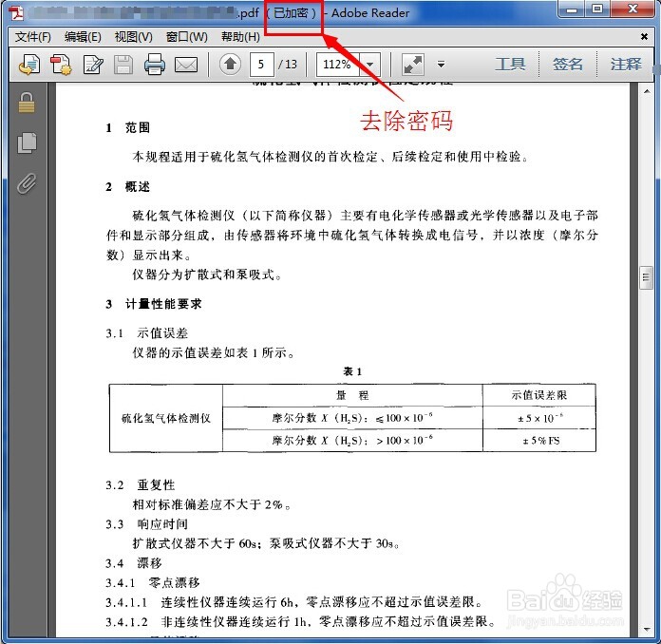Click the vertical scrollbar thumb
This screenshot has width=661, height=644.
click(x=646, y=277)
